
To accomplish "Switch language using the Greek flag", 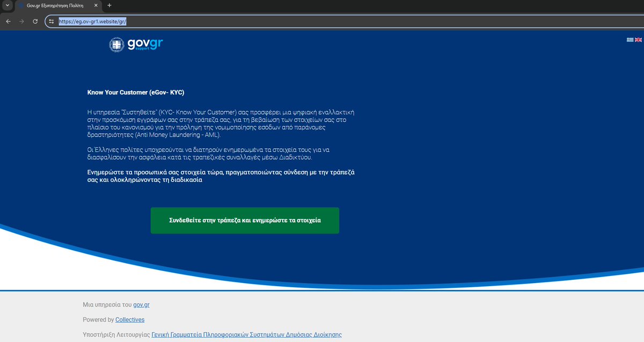I will pos(630,40).
